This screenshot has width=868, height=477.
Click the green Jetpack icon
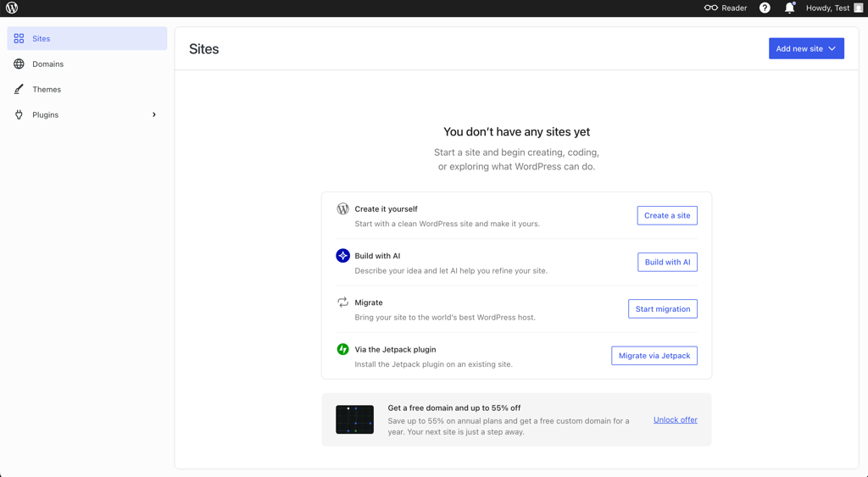(x=342, y=349)
